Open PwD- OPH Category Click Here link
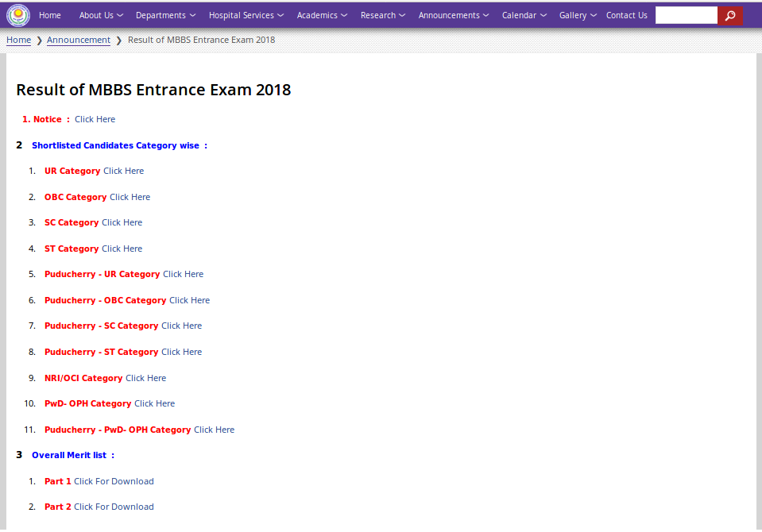This screenshot has height=532, width=762. (154, 403)
